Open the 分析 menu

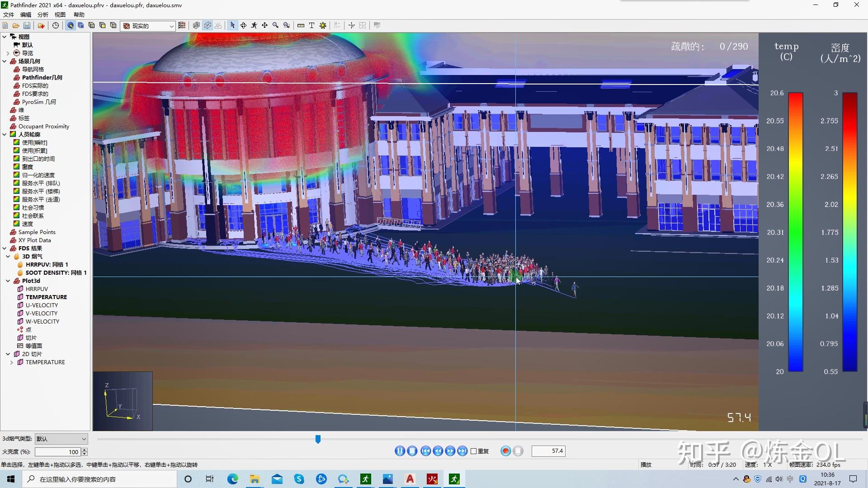tap(42, 14)
